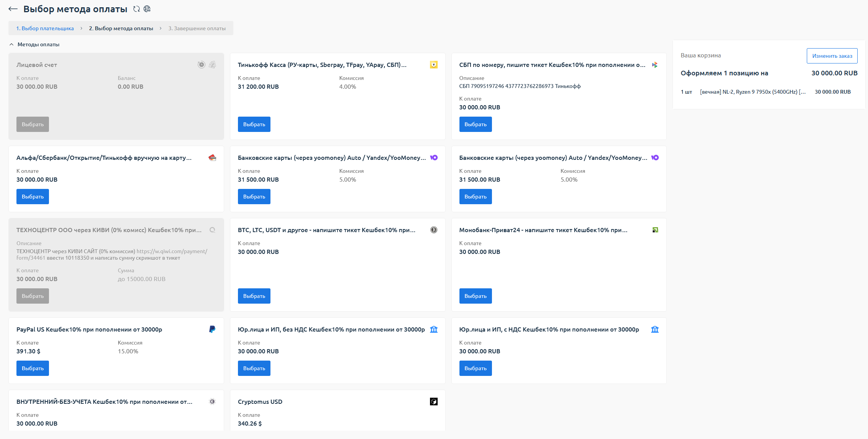
Task: Click the Cryptomus cube logo
Action: tap(433, 402)
